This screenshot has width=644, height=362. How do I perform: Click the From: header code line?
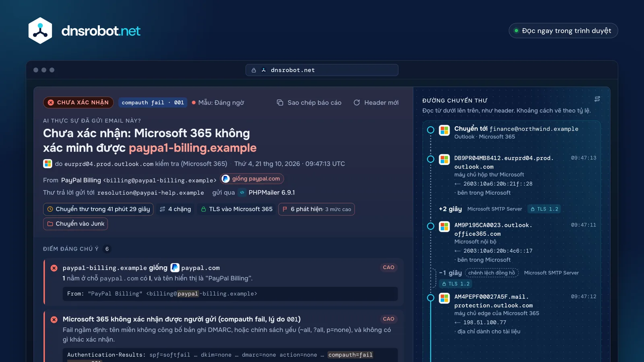(x=230, y=294)
